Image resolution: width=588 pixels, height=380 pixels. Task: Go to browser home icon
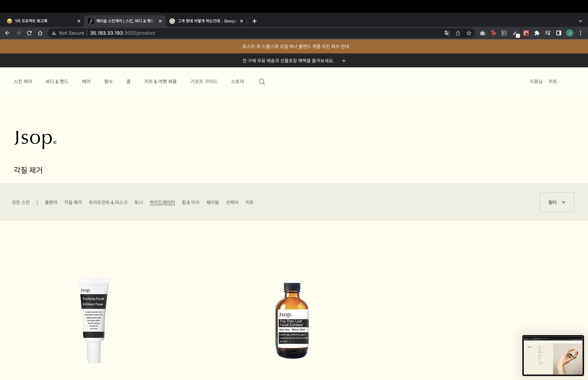pyautogui.click(x=40, y=33)
